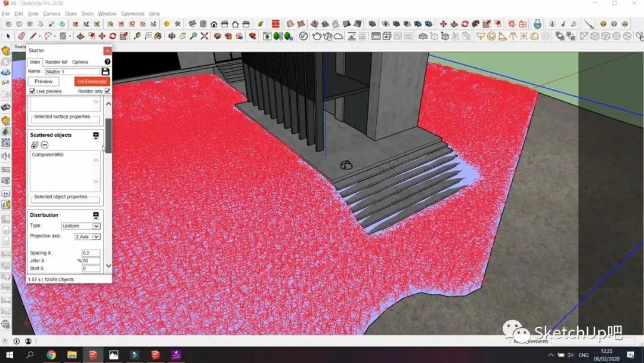
Task: Enable Render only option
Action: pos(107,91)
